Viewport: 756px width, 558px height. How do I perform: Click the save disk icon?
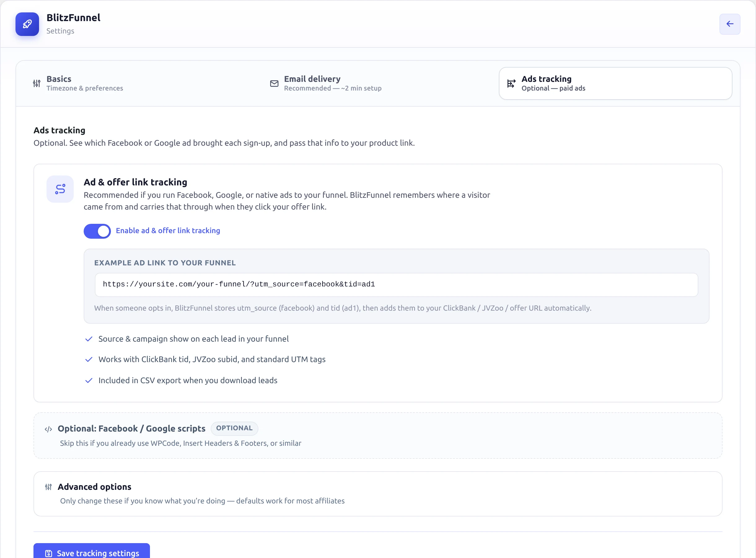[49, 553]
